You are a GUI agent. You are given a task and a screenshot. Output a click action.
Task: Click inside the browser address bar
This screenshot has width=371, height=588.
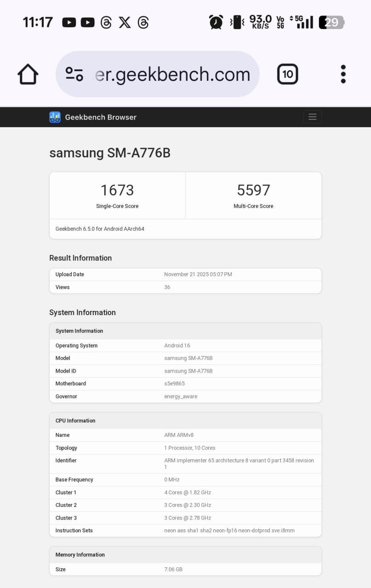coord(172,73)
